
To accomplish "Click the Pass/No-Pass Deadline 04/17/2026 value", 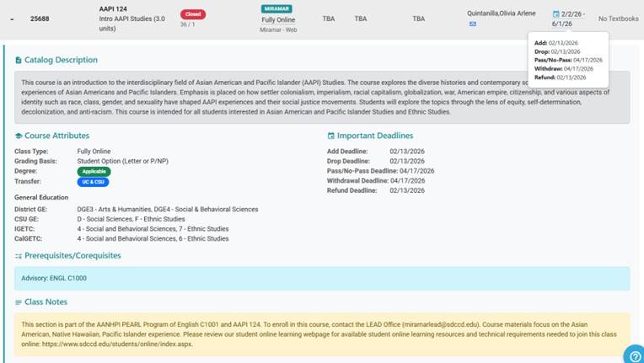I will point(417,171).
